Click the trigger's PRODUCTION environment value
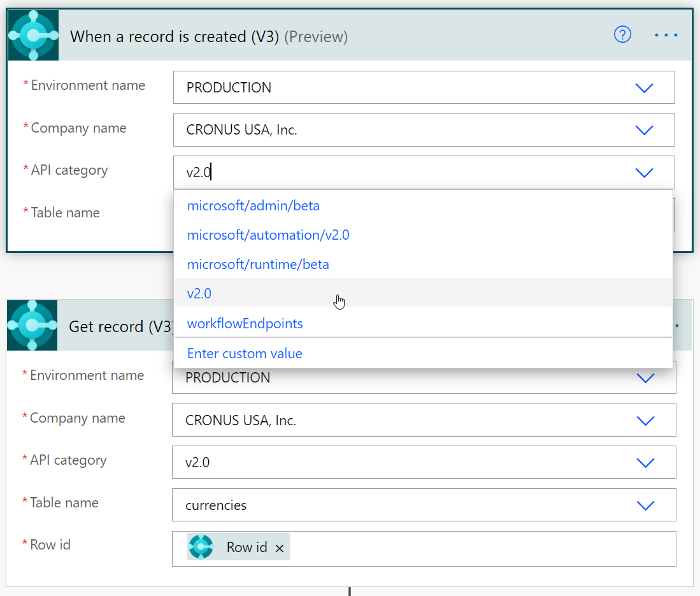Image resolution: width=700 pixels, height=596 pixels. (229, 87)
